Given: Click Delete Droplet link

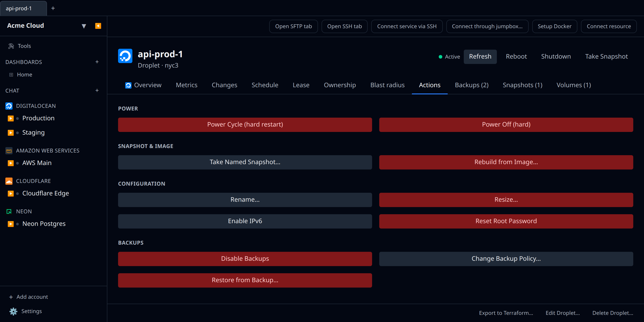Looking at the screenshot, I should [612, 313].
